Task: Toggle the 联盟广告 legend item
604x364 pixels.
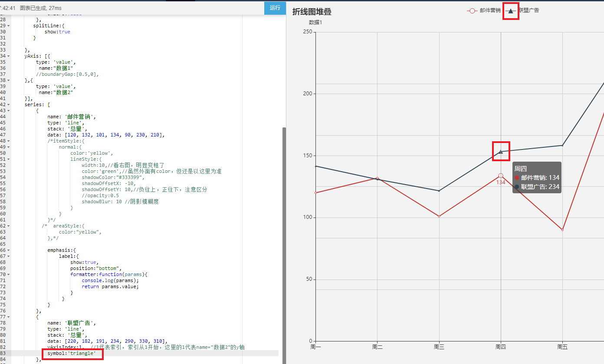Action: (522, 10)
